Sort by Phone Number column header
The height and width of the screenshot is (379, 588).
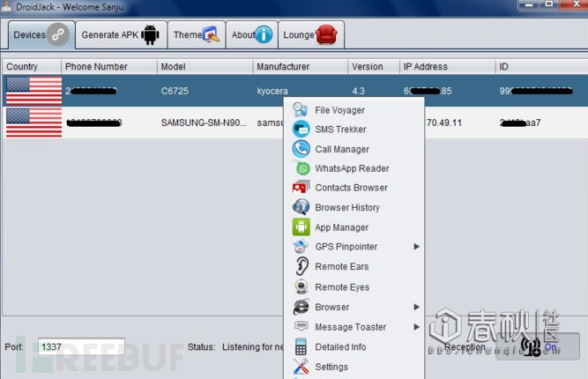109,66
